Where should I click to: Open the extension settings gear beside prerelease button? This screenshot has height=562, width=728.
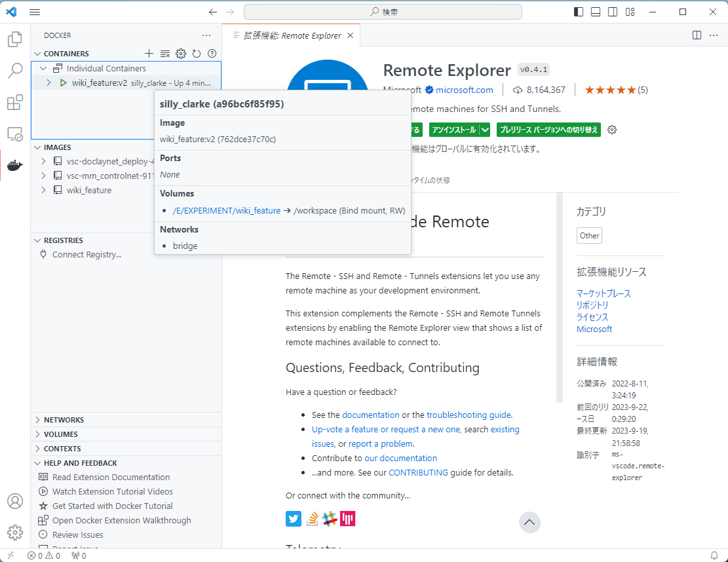pos(612,130)
